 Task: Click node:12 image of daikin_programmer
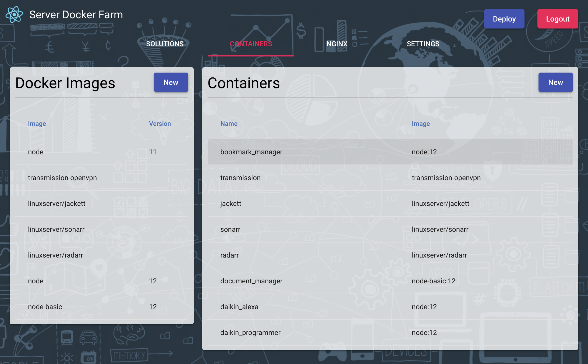[424, 333]
